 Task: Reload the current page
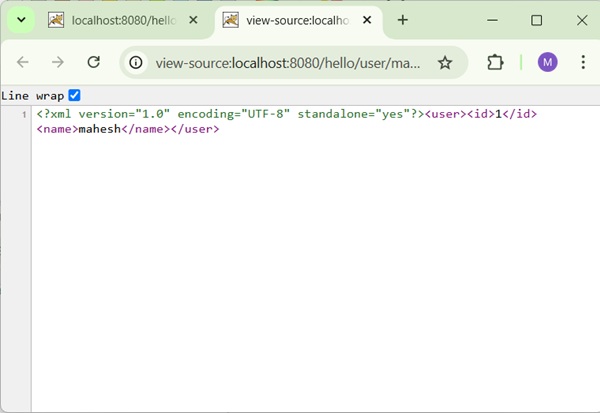[94, 62]
